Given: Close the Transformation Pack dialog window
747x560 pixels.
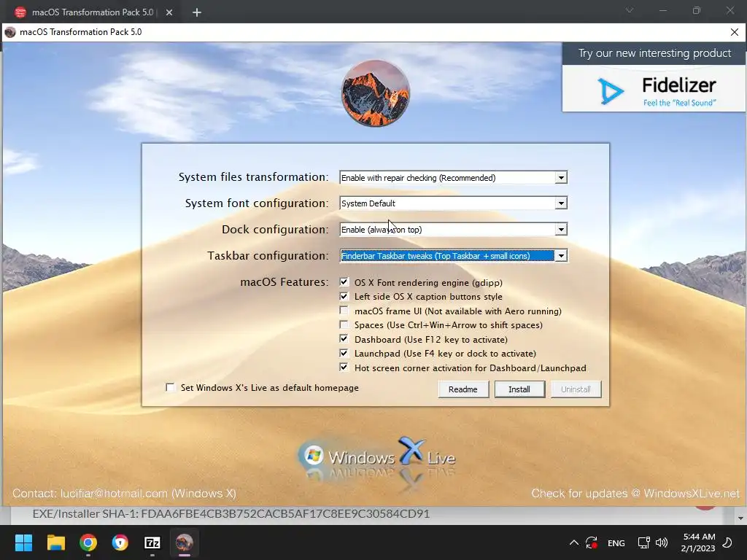Looking at the screenshot, I should coord(734,32).
